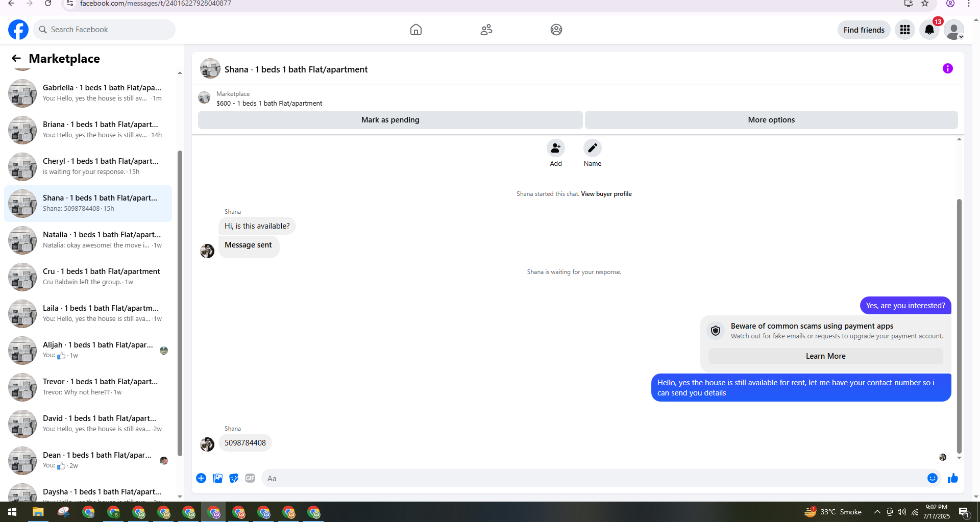Click the 'Yes, are you interested?' message
The image size is (980, 522).
tap(905, 306)
